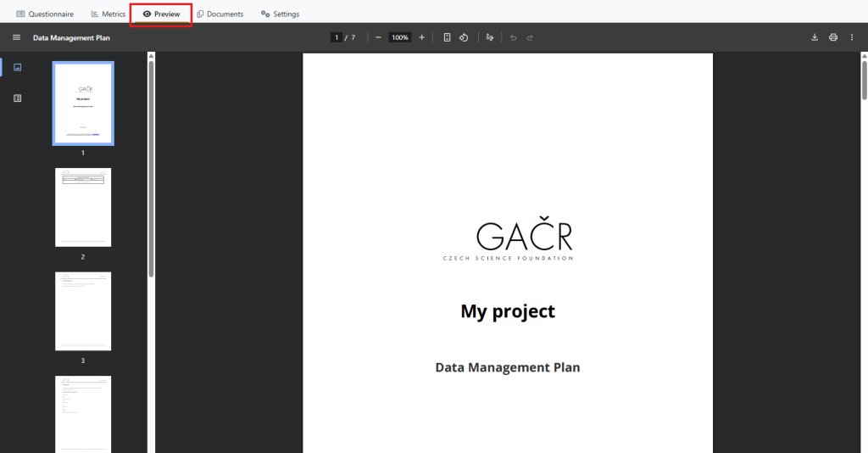Zoom in with the plus button
The image size is (868, 453).
(422, 37)
